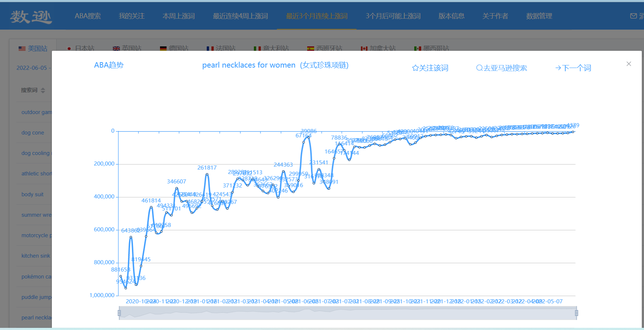
Task: Click the Mexican flag icon for 墨西哥站
Action: 418,49
